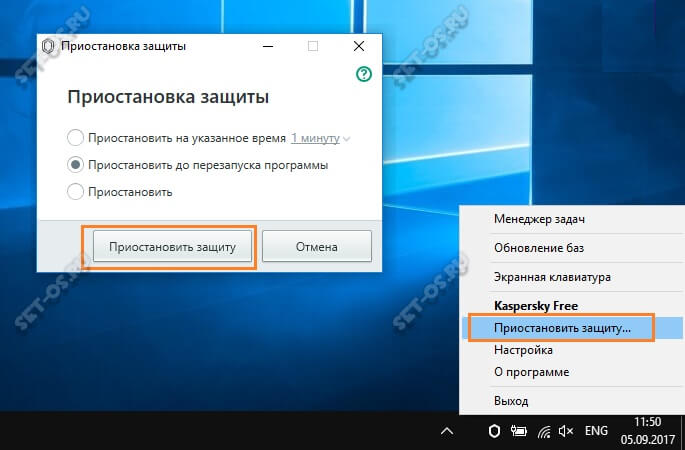
Task: Click the battery power icon in tray
Action: click(x=519, y=431)
